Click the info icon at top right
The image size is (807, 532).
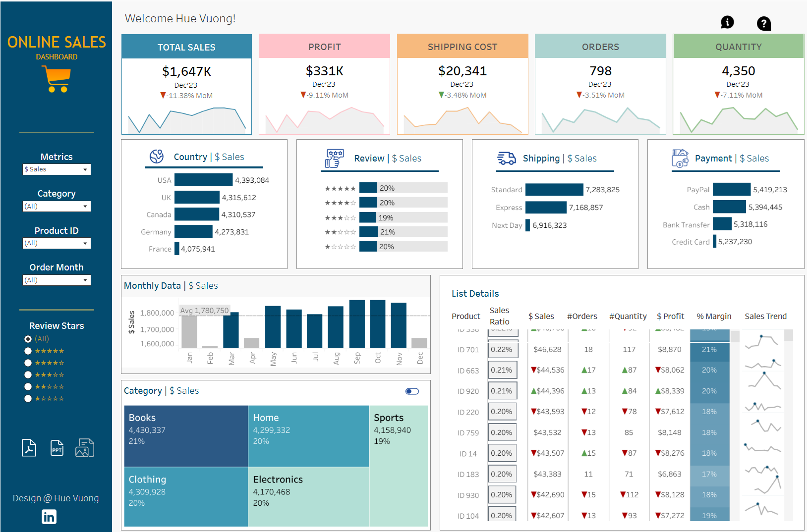[727, 22]
